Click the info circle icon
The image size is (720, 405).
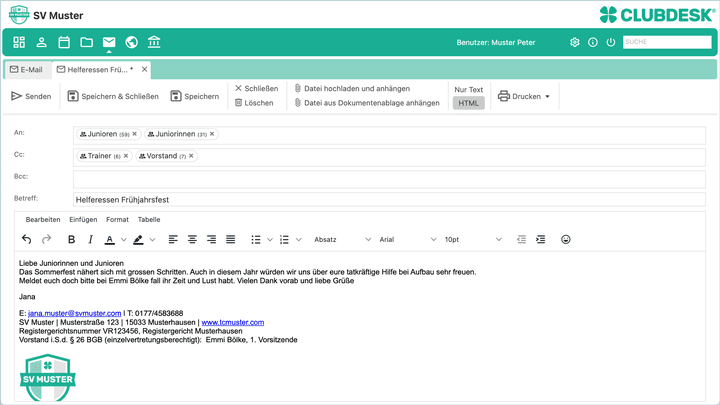(x=593, y=42)
